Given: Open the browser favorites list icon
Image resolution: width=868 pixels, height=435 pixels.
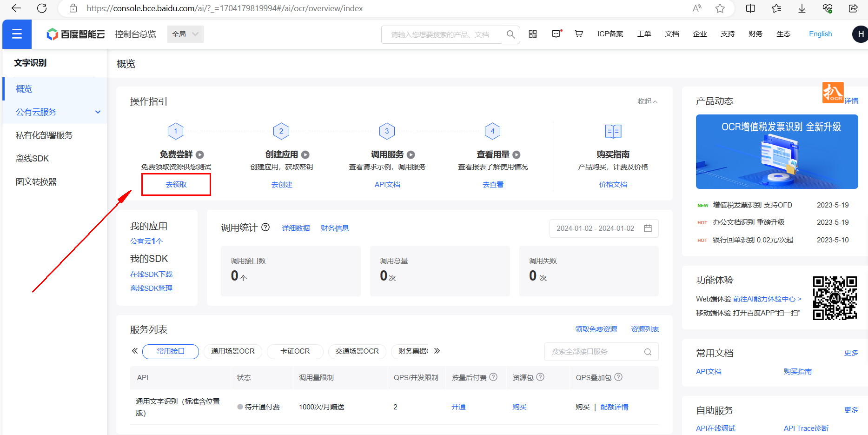Looking at the screenshot, I should click(776, 8).
